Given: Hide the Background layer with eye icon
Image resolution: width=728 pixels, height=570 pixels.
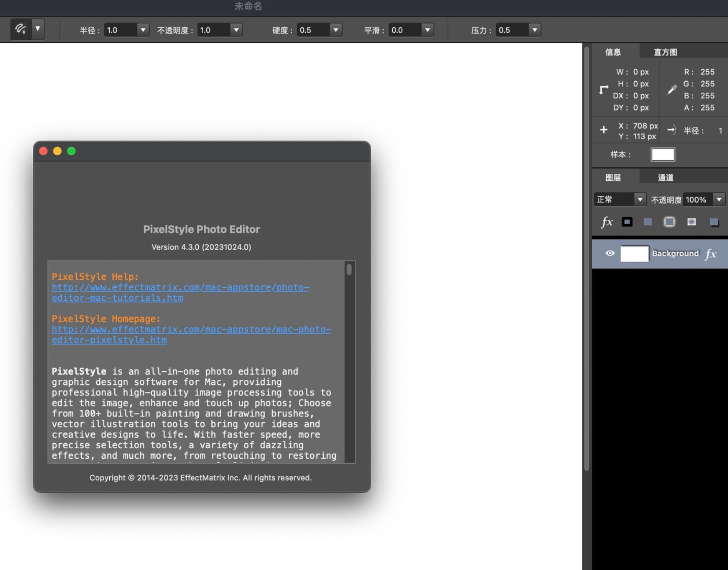Looking at the screenshot, I should pyautogui.click(x=610, y=253).
